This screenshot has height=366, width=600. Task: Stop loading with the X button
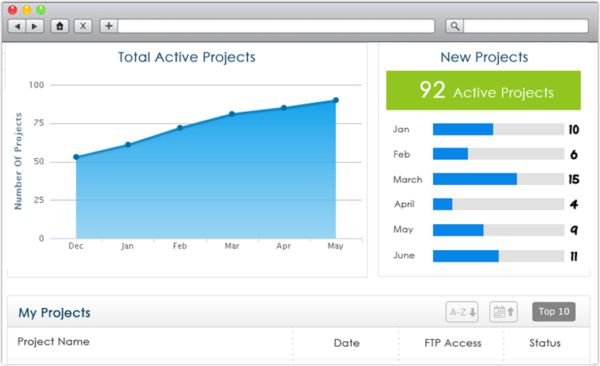coord(83,26)
